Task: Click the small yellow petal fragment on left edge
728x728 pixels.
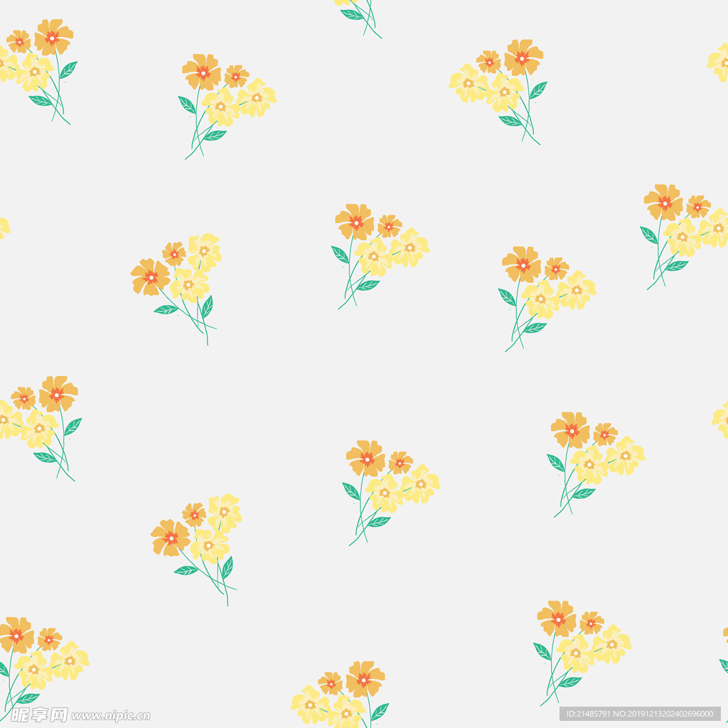Action: (4, 227)
